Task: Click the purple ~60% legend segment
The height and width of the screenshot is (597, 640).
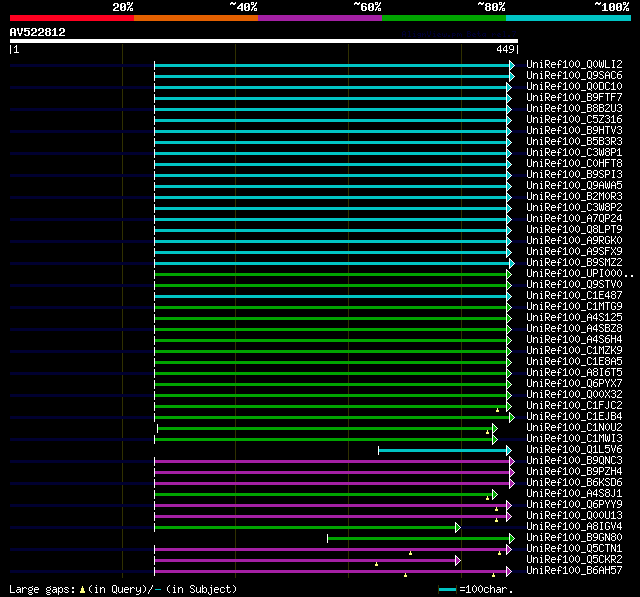Action: click(320, 18)
